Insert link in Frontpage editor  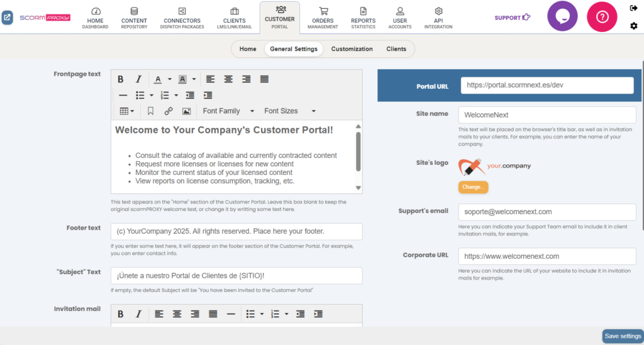coord(169,111)
